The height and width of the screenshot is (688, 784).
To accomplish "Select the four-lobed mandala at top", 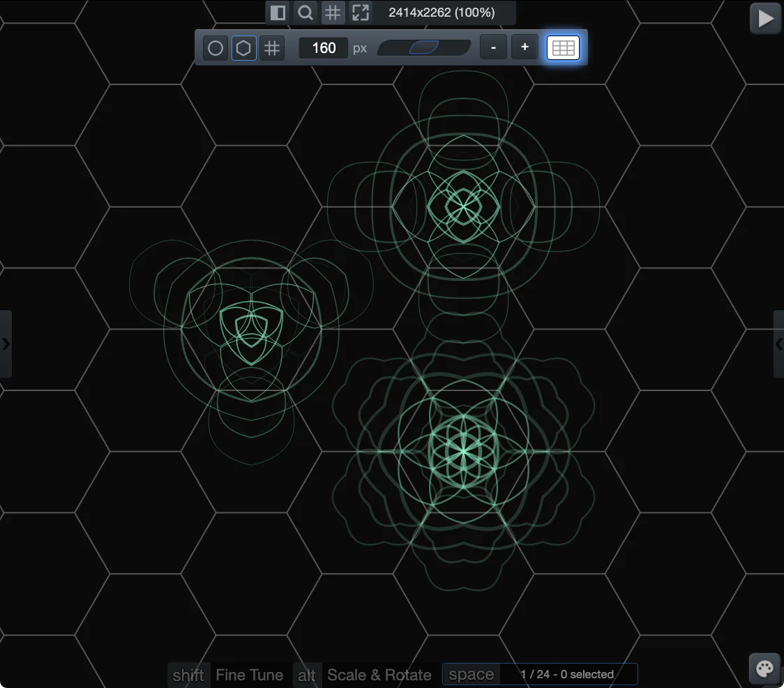I will click(x=464, y=206).
